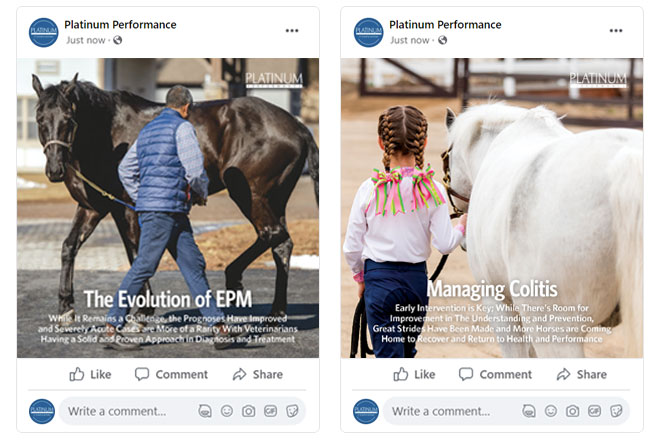Focus Write a comment field under EPM post

(182, 411)
